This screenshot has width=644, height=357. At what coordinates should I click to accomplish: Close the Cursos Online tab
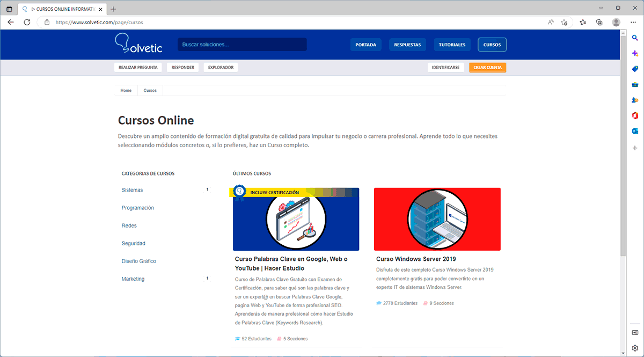pos(100,9)
